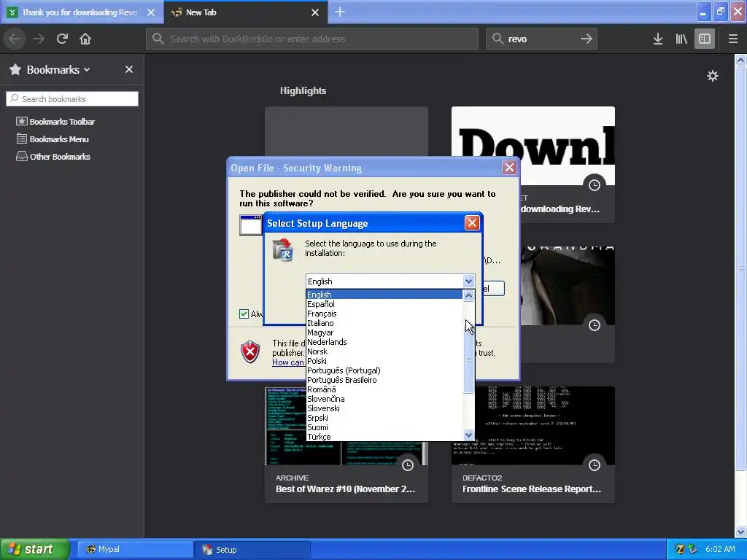Open the Other Bookmarks folder

point(53,157)
